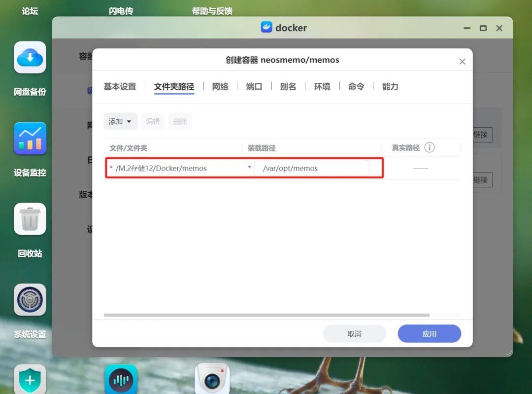This screenshot has height=394, width=532.
Task: Open the 帮助与反馈 desktop shortcut label
Action: click(212, 11)
